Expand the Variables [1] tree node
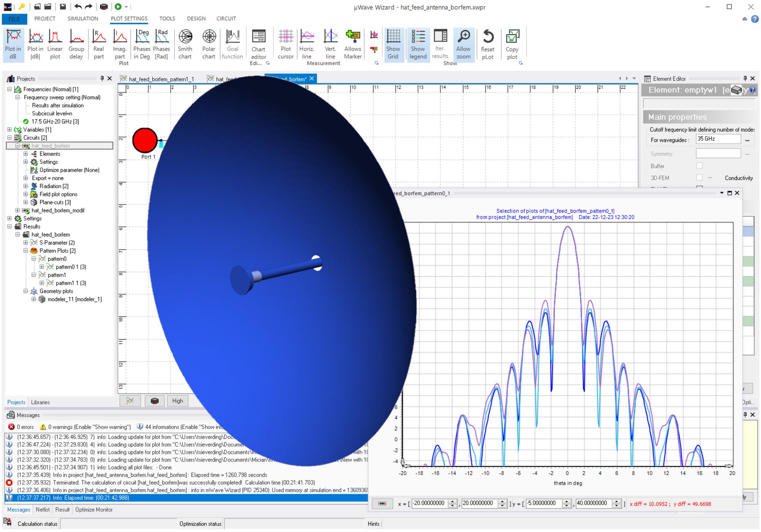Viewport: 761px width, 532px height. point(9,130)
